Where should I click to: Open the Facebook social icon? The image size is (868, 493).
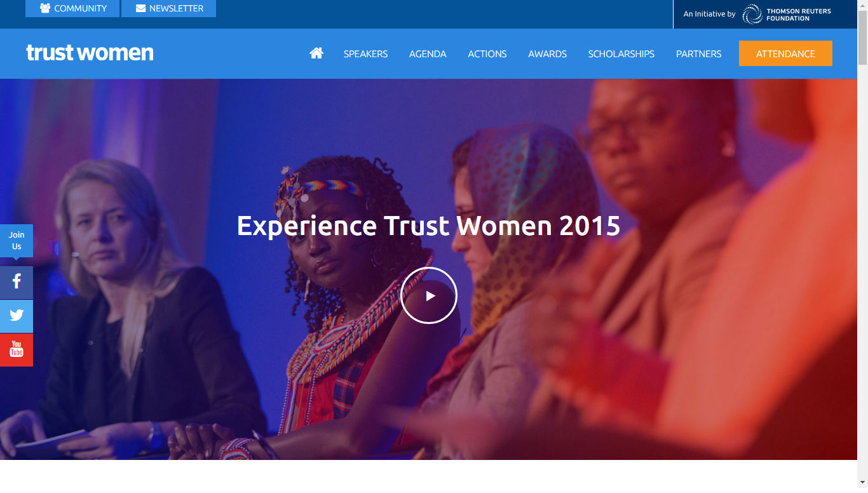point(17,282)
